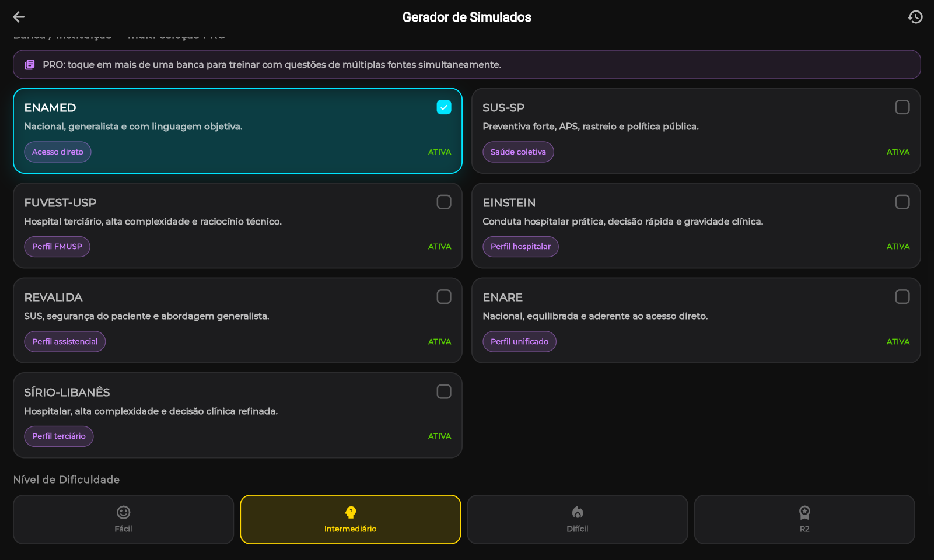Click 'Preventiva forte, APS, rastreio' description
The width and height of the screenshot is (934, 560).
[x=590, y=127]
